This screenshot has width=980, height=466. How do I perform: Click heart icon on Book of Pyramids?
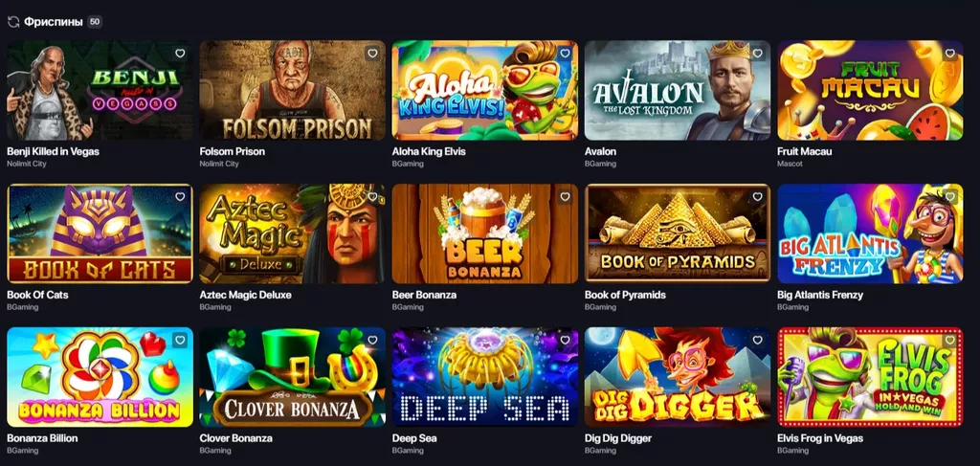pyautogui.click(x=758, y=197)
